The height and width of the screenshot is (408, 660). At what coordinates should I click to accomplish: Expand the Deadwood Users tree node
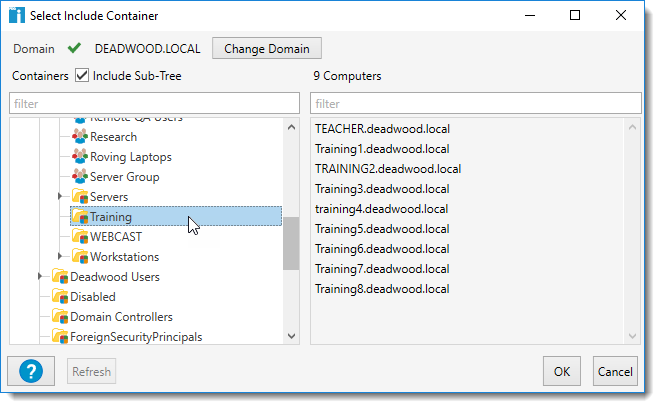[41, 277]
